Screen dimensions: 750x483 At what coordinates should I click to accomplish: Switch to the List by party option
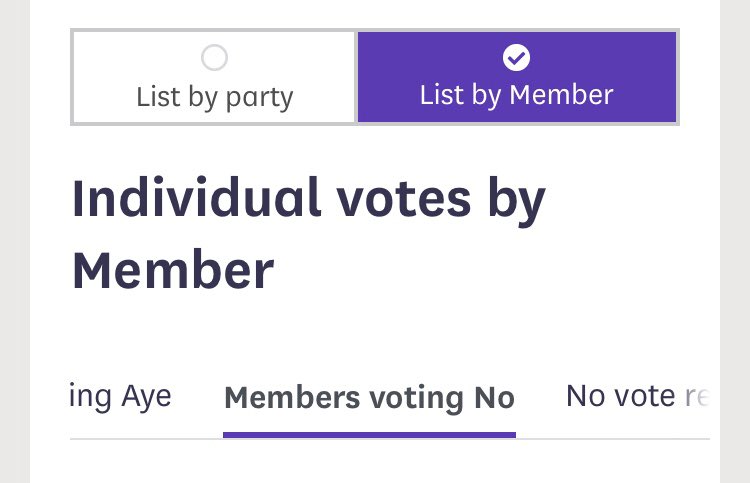point(214,77)
